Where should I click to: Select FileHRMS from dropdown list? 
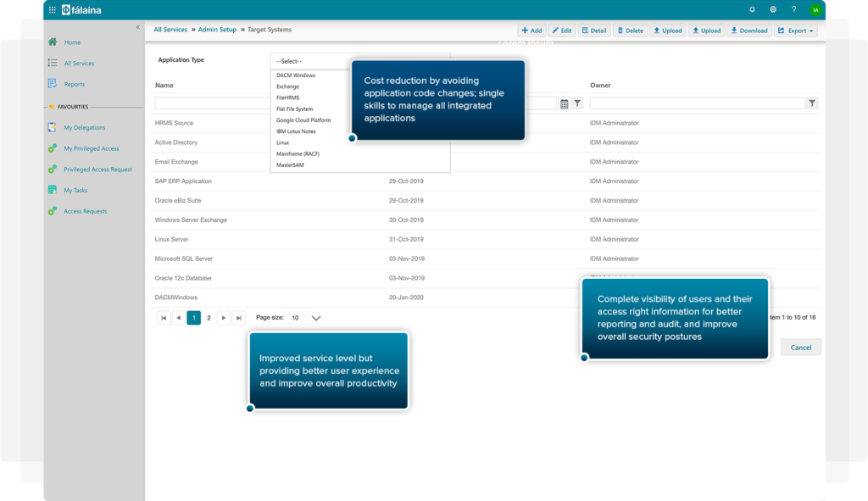[288, 97]
